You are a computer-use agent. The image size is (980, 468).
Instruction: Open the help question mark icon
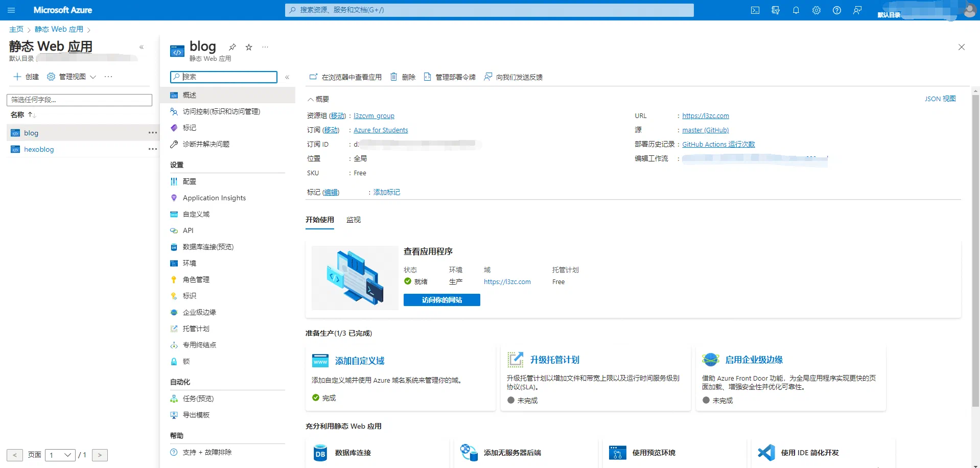pos(836,10)
